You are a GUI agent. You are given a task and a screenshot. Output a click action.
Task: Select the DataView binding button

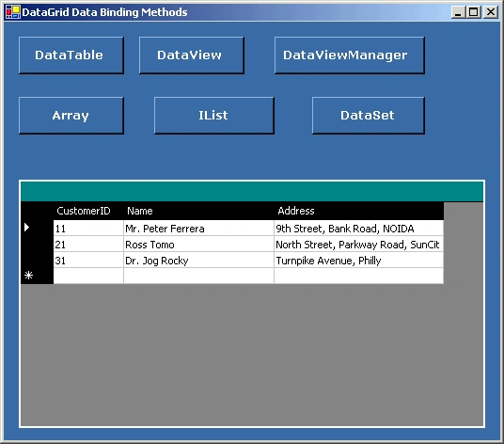pos(192,55)
